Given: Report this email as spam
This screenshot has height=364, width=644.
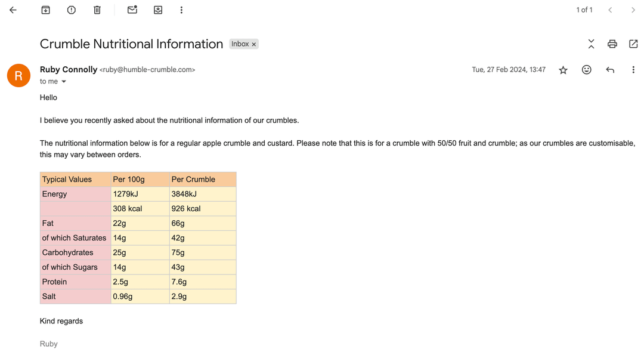Looking at the screenshot, I should pyautogui.click(x=72, y=10).
